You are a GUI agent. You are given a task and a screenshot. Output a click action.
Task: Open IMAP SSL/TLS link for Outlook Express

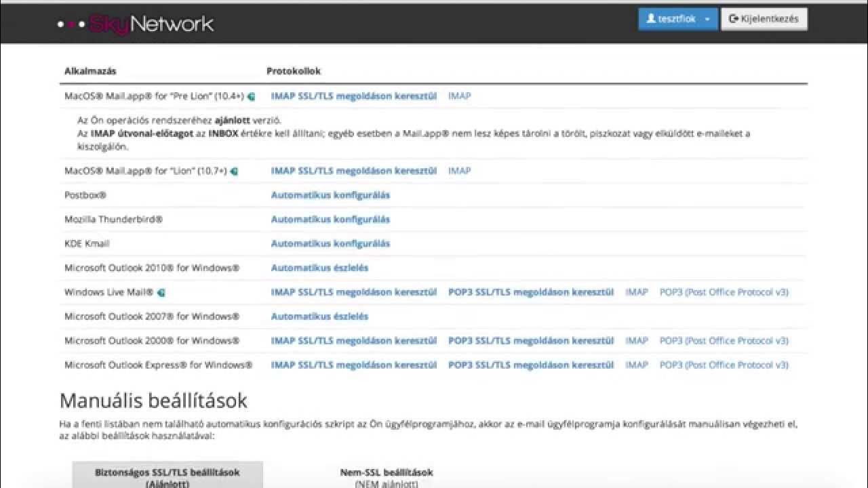[354, 365]
